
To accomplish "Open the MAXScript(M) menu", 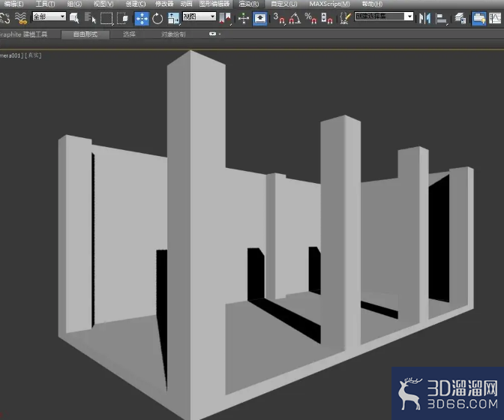I will click(329, 4).
